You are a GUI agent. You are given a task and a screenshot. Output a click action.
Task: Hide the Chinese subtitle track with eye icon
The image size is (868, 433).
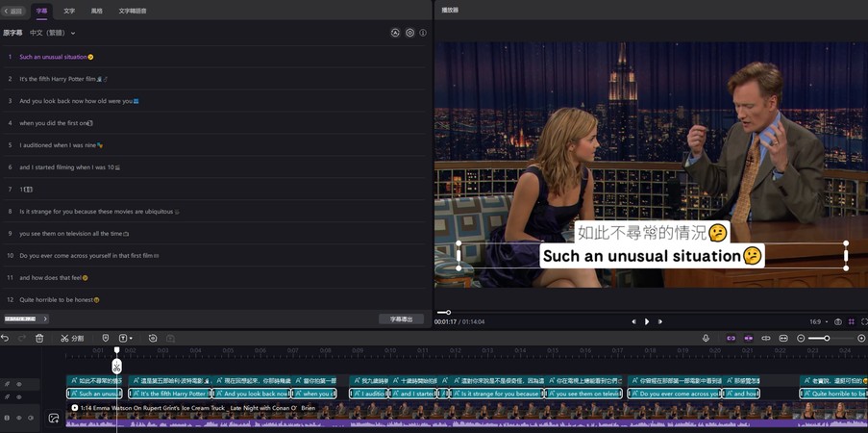19,384
